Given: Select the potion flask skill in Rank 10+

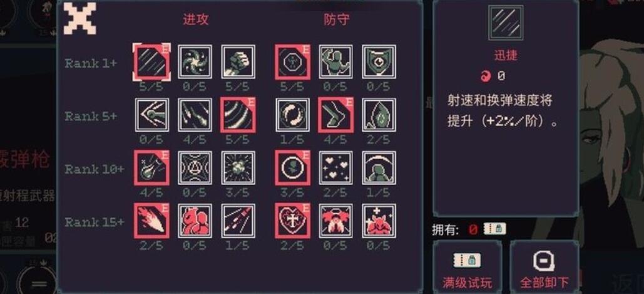Looking at the screenshot, I should (151, 168).
